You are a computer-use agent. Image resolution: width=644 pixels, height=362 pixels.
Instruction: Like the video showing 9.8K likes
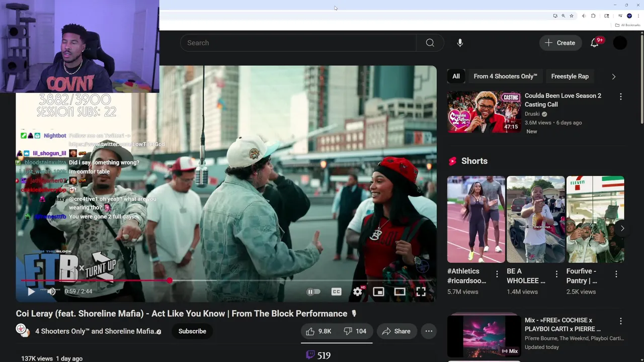coord(318,331)
